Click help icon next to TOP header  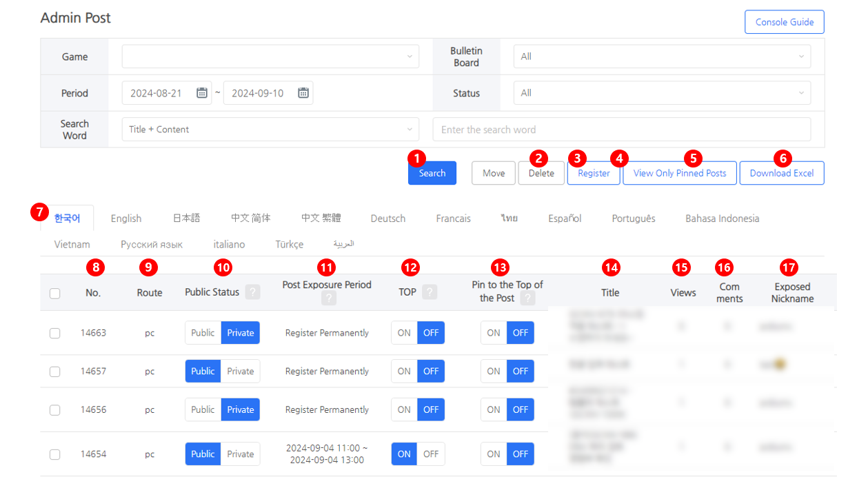pyautogui.click(x=430, y=292)
